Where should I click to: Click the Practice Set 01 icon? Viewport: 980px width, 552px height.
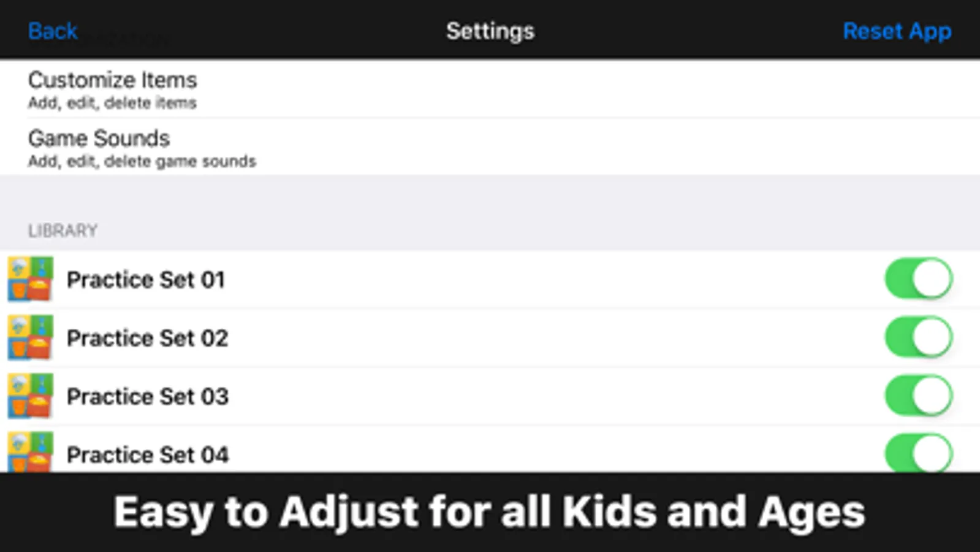pos(30,279)
